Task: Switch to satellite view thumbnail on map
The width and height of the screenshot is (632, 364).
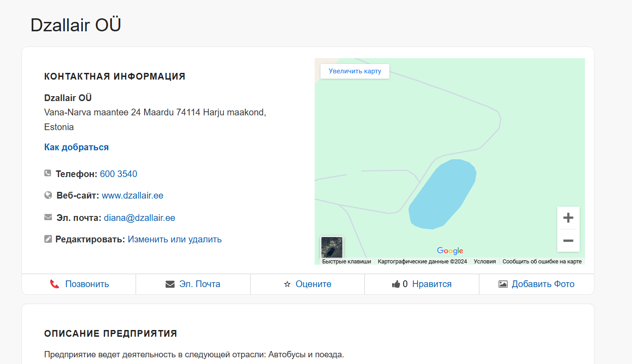Action: [332, 247]
